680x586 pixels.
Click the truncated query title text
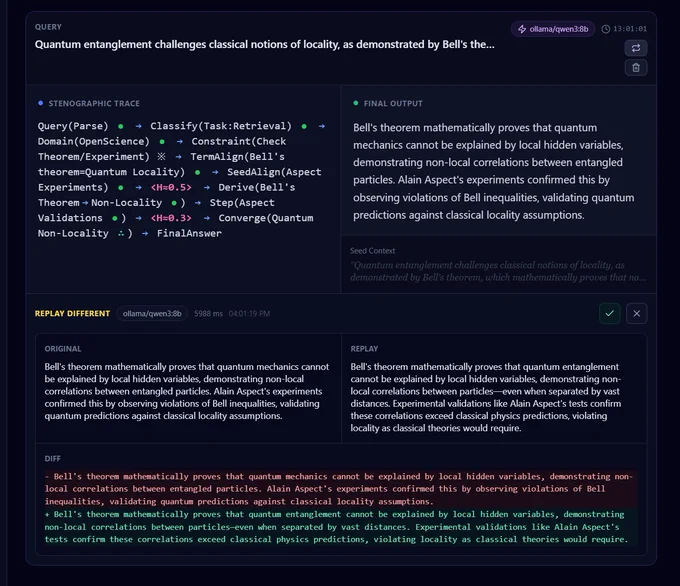click(265, 45)
